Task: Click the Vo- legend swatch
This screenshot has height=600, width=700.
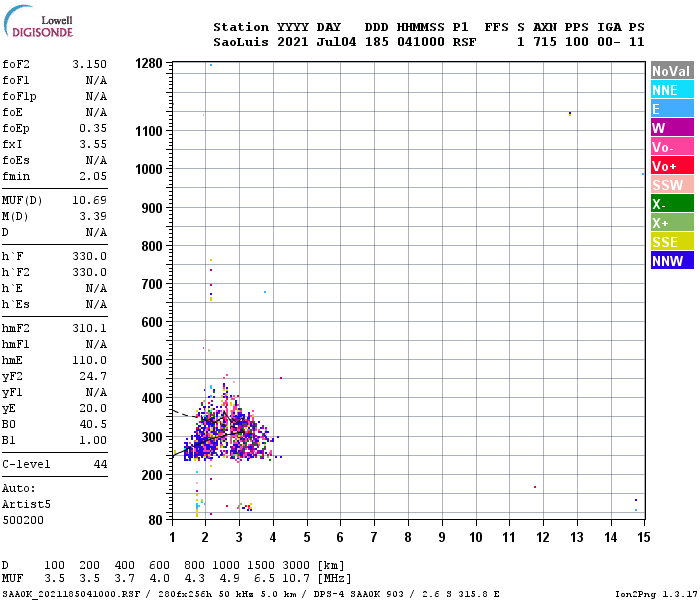Action: [x=672, y=147]
